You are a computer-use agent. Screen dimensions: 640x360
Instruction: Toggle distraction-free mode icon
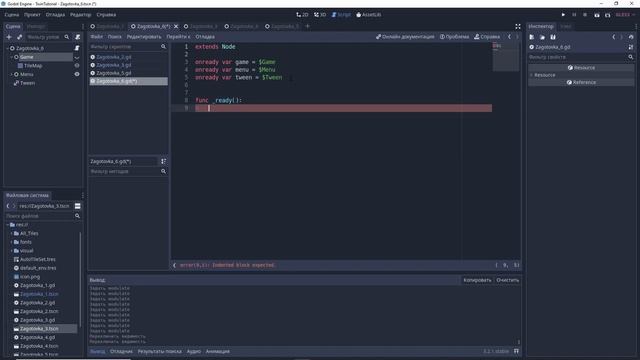point(518,27)
